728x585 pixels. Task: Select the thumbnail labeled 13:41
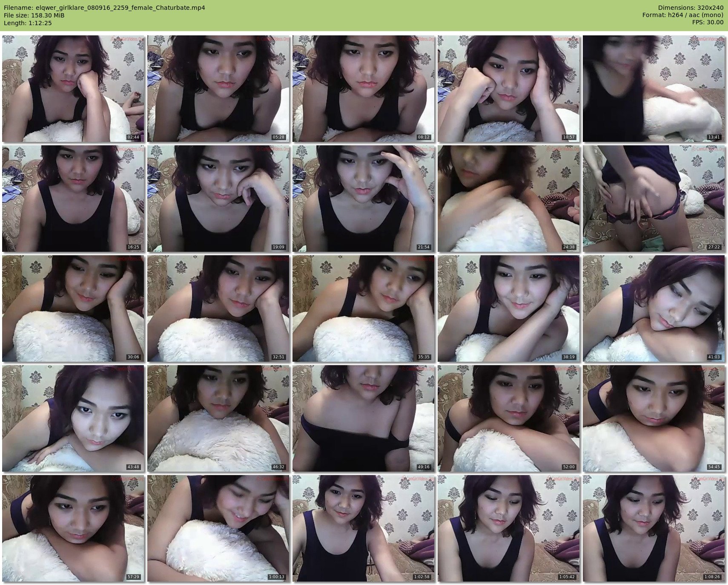(x=654, y=89)
